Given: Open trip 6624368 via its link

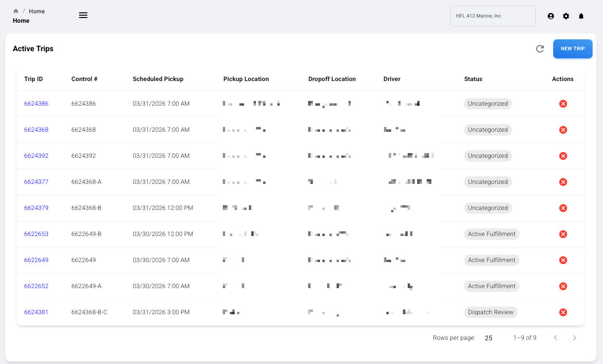Looking at the screenshot, I should pos(36,129).
